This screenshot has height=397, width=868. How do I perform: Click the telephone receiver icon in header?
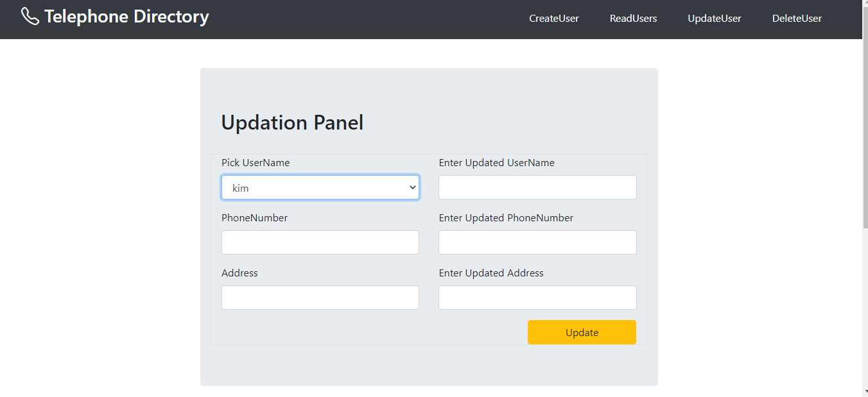point(30,16)
